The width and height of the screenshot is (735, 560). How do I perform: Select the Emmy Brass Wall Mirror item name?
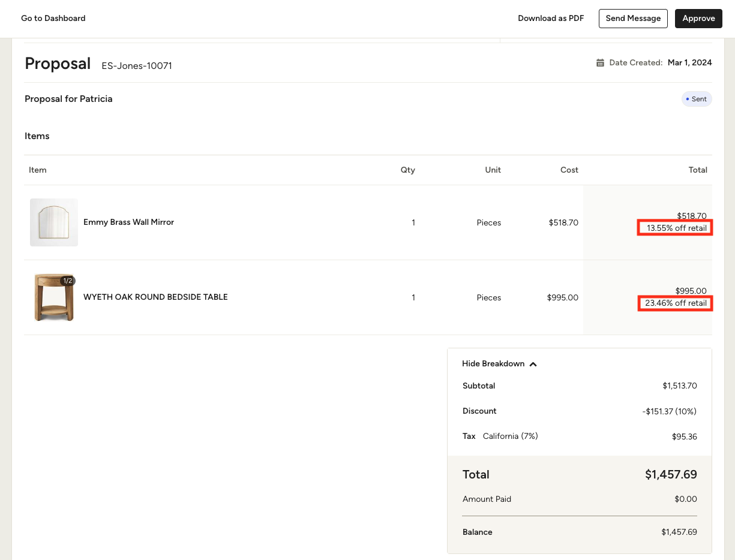coord(128,222)
